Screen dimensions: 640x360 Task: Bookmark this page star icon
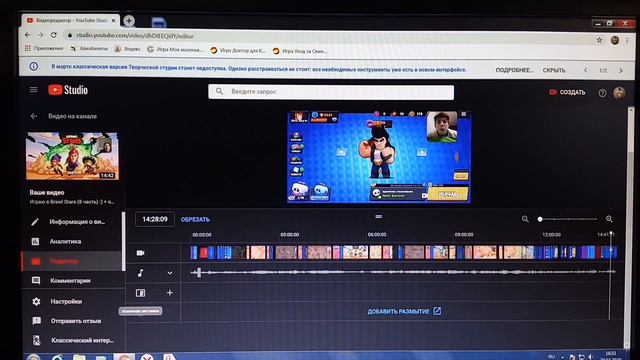click(599, 40)
